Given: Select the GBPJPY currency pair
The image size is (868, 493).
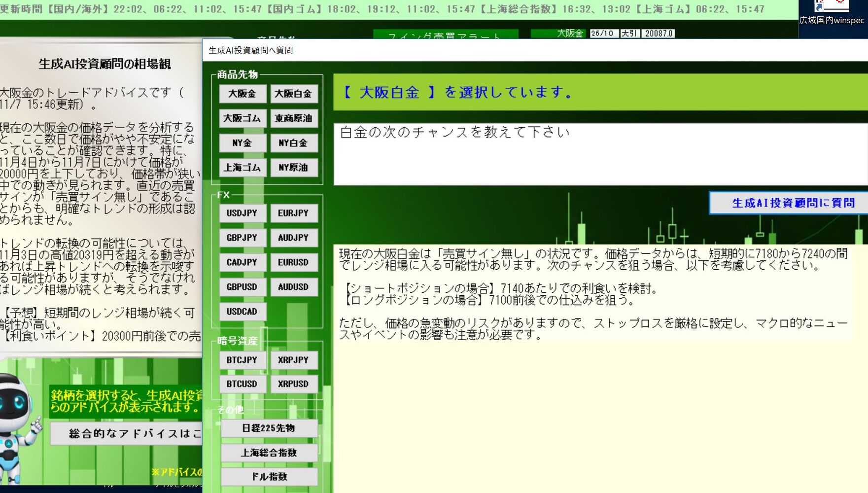Looking at the screenshot, I should point(243,238).
